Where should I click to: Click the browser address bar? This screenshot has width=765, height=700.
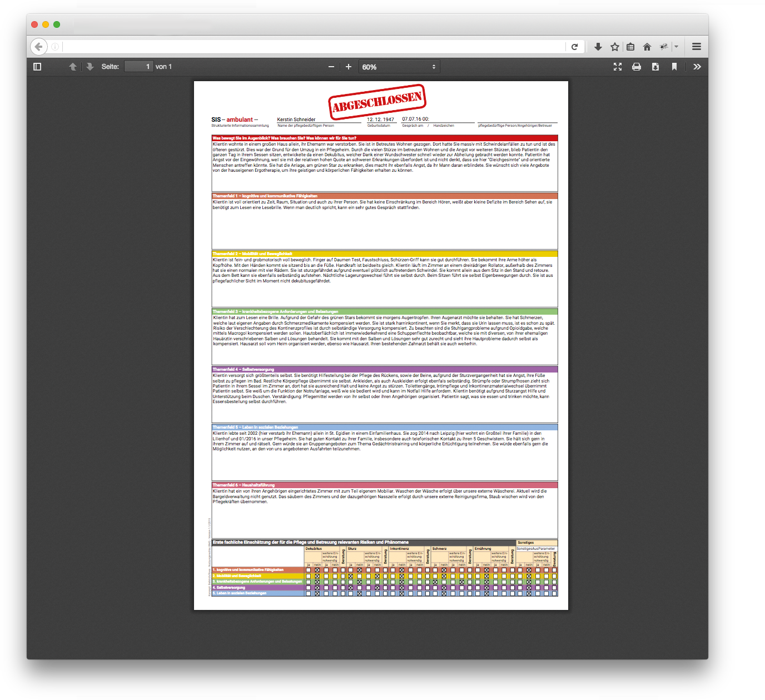[x=311, y=47]
